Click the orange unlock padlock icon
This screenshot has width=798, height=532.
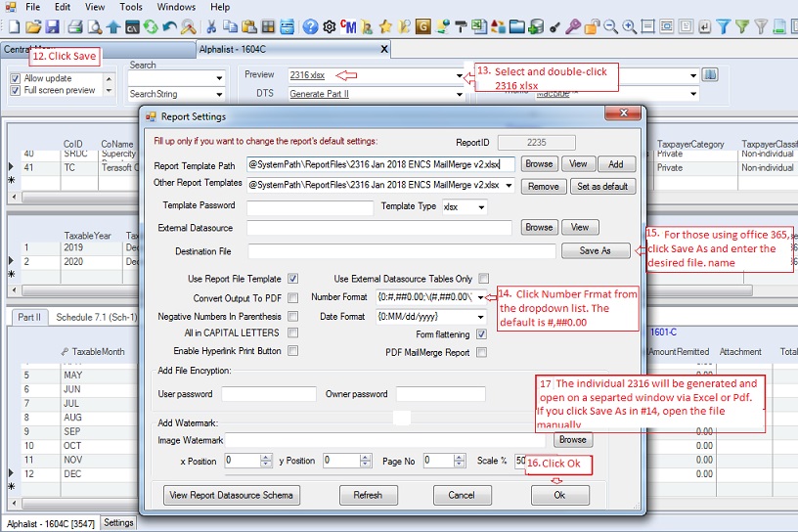pos(592,26)
